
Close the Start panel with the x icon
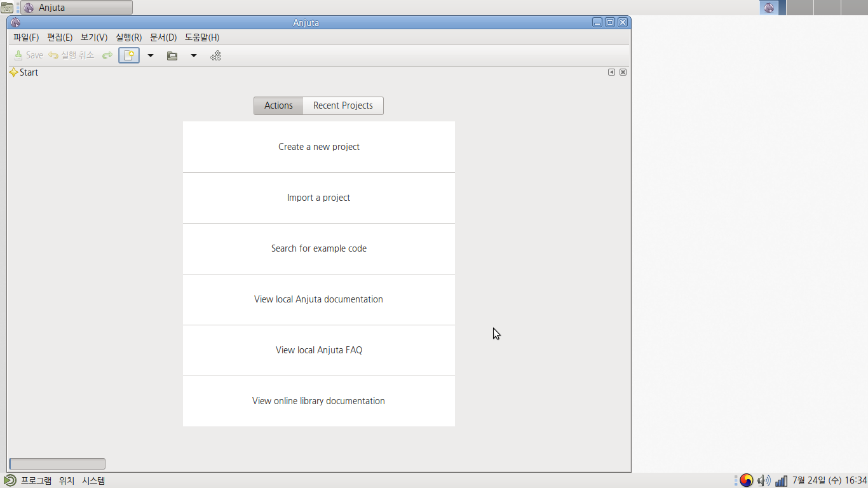pyautogui.click(x=623, y=72)
